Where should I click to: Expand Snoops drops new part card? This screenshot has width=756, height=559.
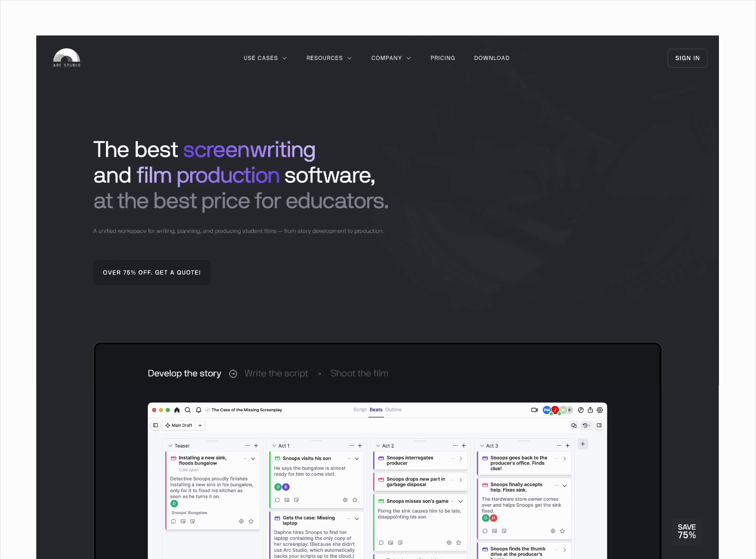point(461,480)
